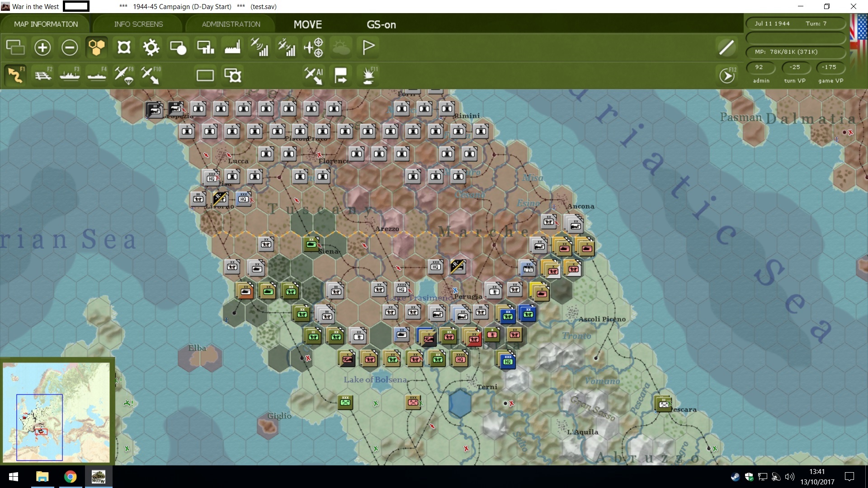Click the diagonal slash round button

(x=726, y=47)
